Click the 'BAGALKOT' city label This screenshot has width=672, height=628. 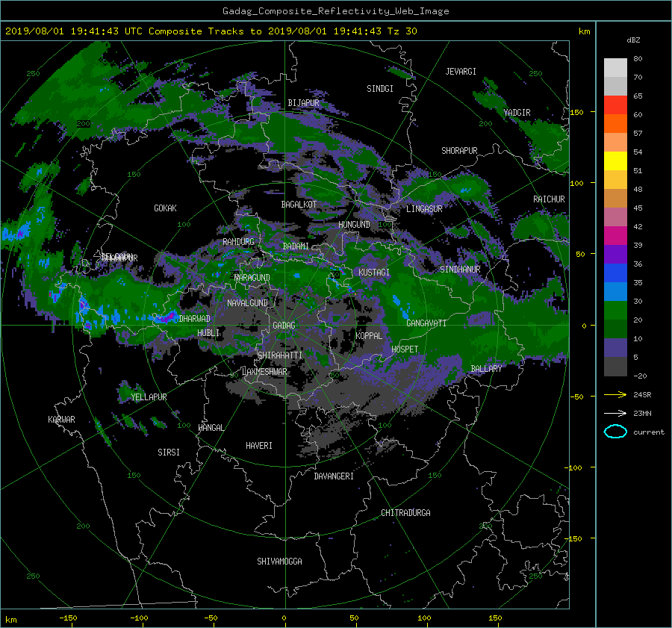299,205
